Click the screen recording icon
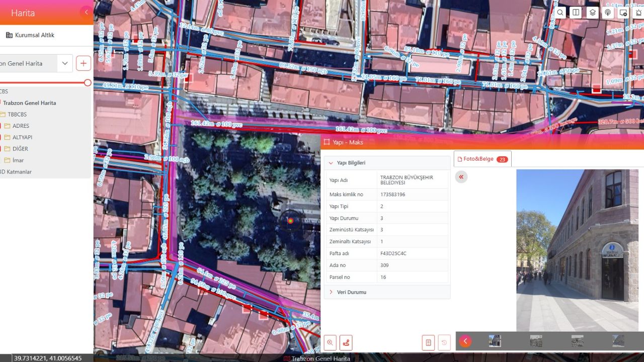 coord(623,13)
